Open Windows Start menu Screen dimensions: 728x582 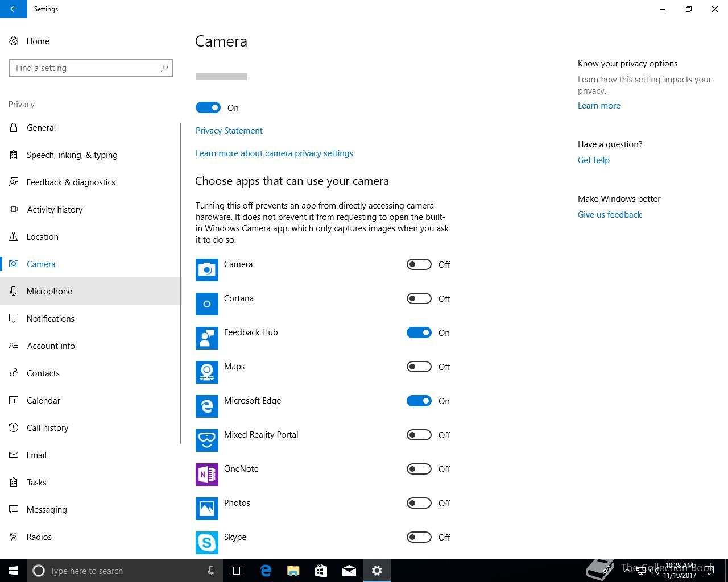click(x=14, y=571)
